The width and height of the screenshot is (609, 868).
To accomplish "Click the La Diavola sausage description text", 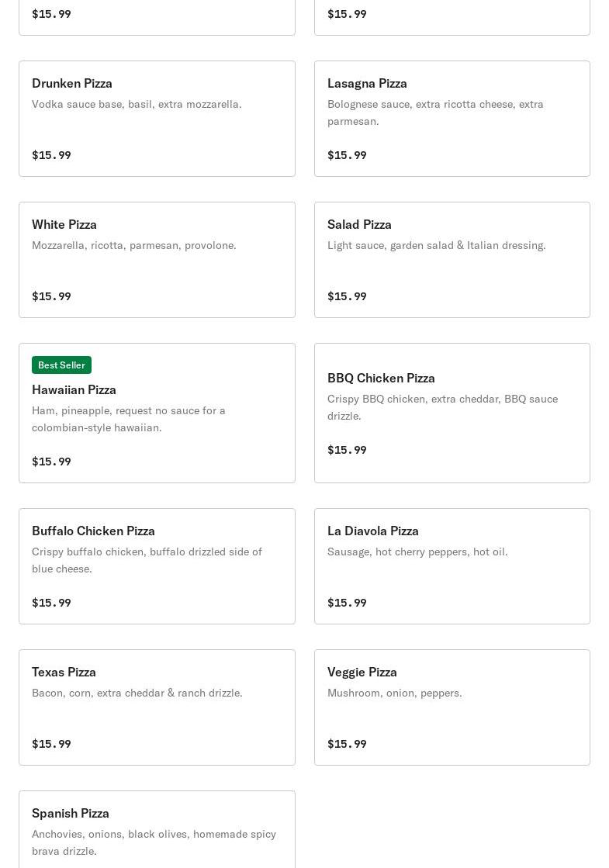I will click(417, 552).
